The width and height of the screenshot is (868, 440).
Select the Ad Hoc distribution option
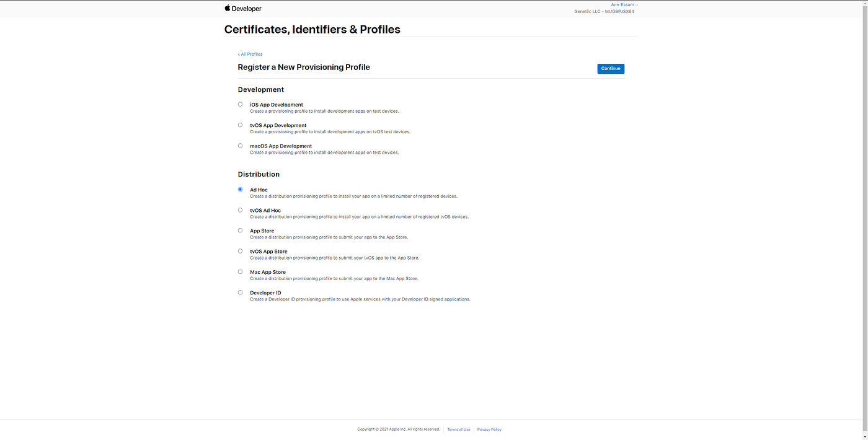(x=240, y=189)
